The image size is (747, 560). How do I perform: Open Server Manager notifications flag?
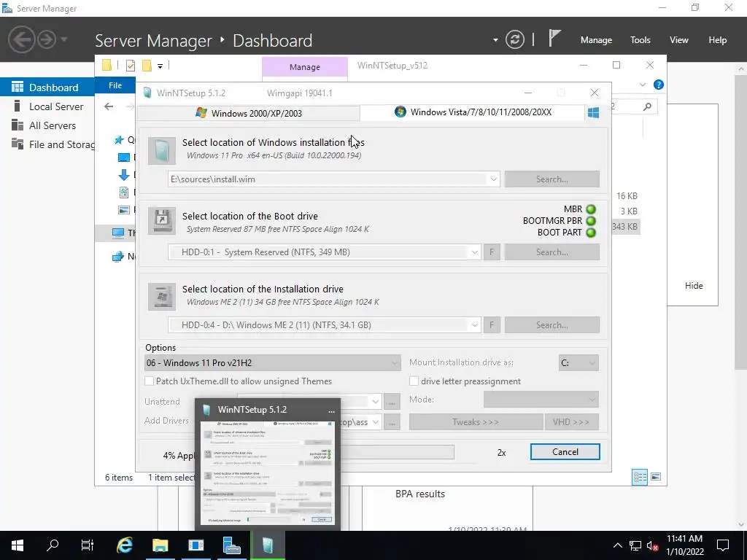554,38
